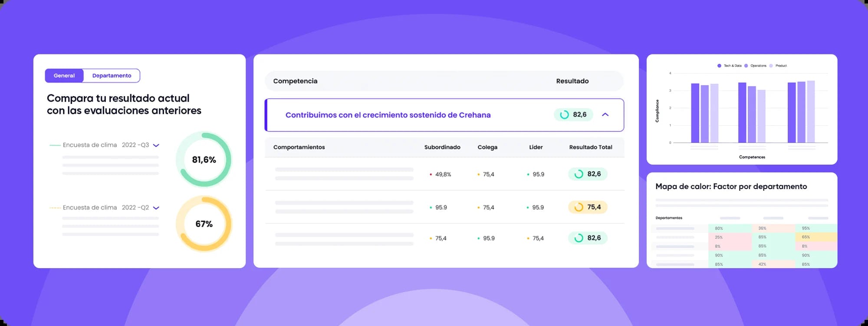Switch to the General tab

coord(64,76)
